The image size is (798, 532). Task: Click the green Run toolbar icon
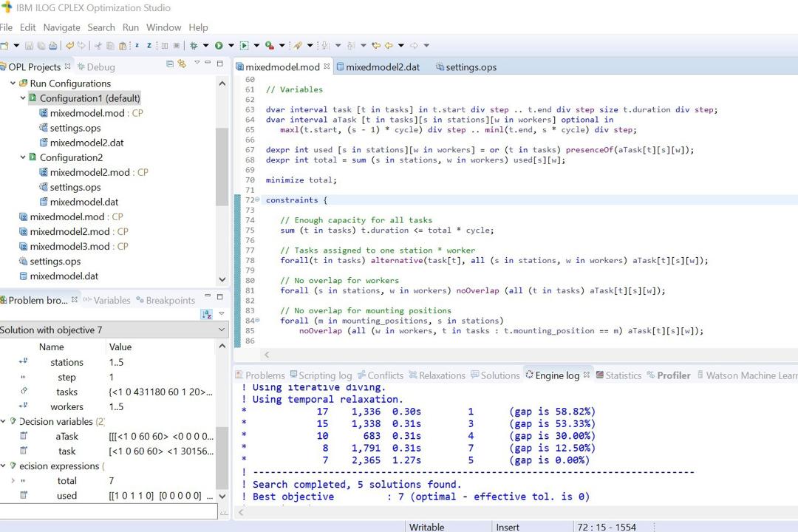[x=219, y=45]
